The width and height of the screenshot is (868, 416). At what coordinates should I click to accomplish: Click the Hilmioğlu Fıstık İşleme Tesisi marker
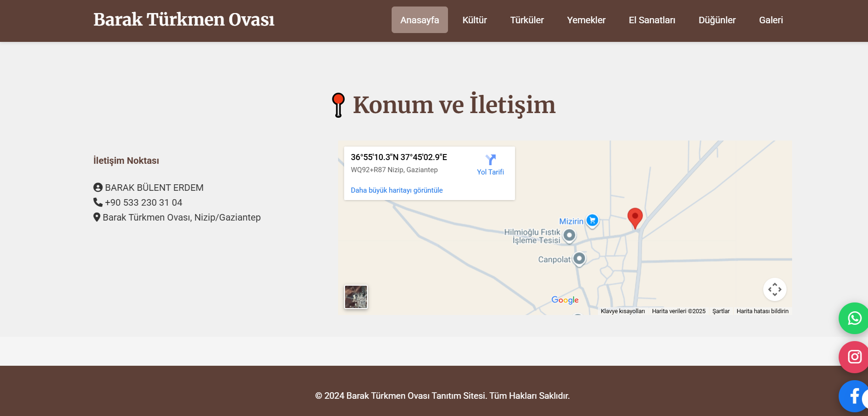(569, 235)
